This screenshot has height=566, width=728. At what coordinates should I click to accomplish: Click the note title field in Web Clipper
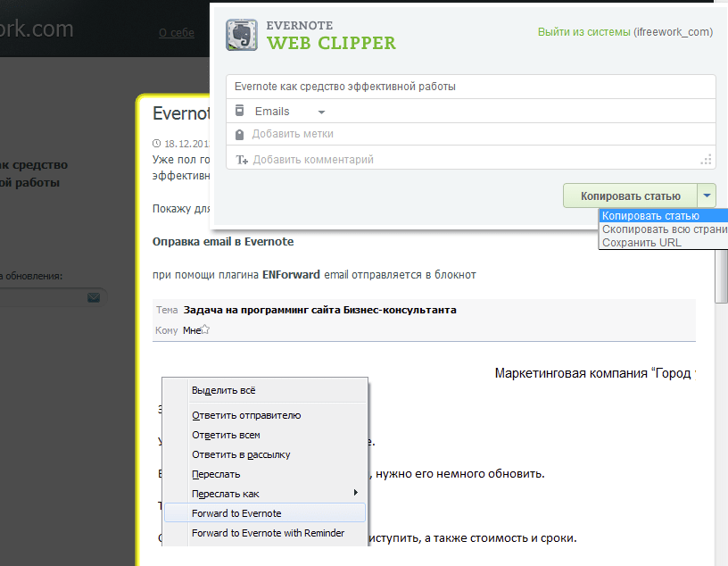coord(471,87)
